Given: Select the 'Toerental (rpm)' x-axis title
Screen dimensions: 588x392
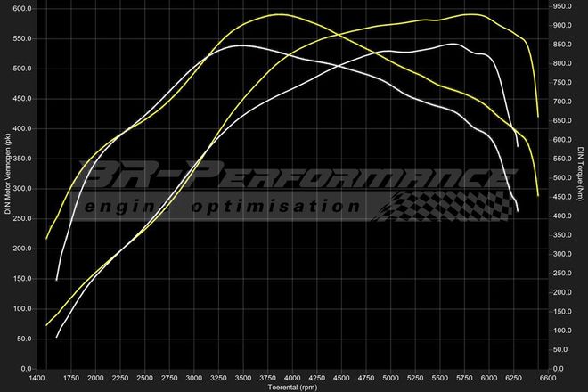Looking at the screenshot, I should (x=291, y=388).
